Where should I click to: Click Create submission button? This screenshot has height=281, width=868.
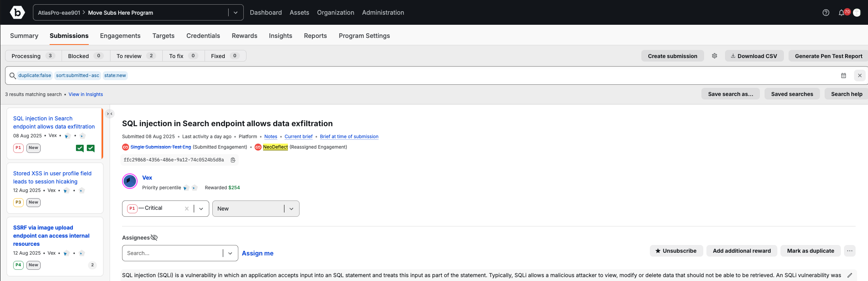673,56
